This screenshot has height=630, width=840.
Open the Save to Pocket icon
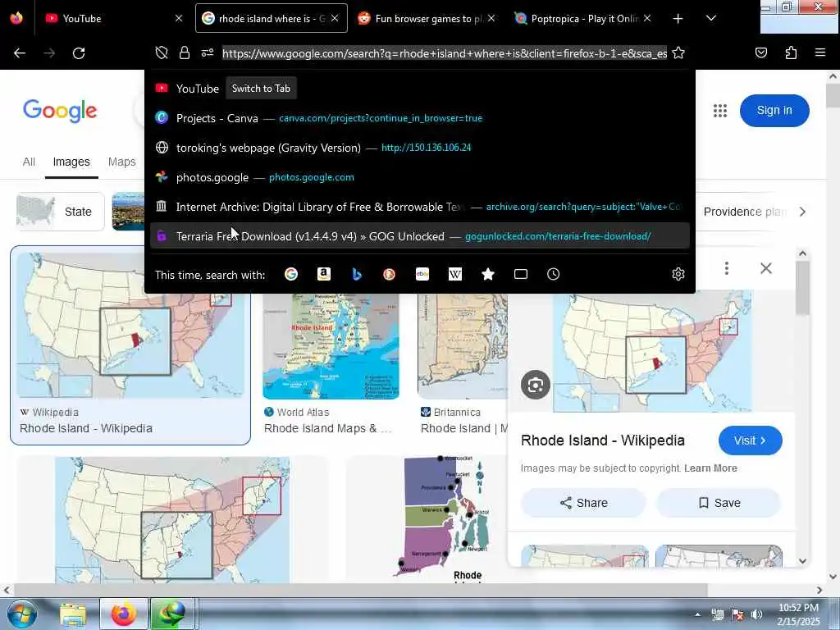pos(761,52)
